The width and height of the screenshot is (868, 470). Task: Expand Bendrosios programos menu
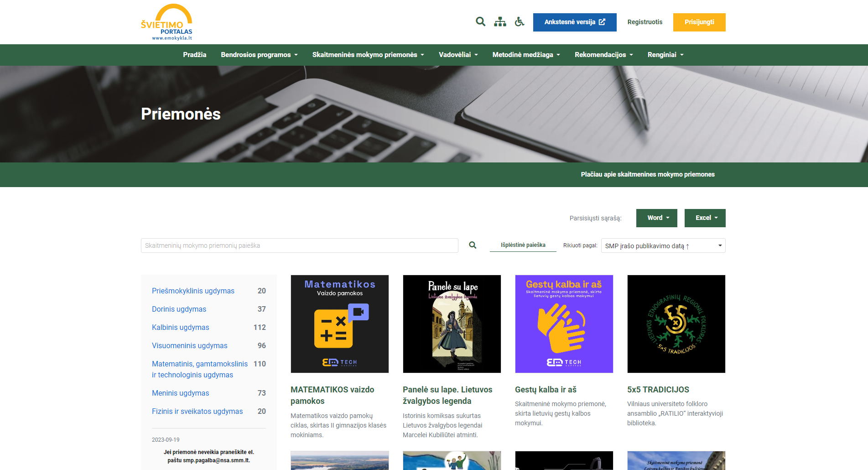260,55
